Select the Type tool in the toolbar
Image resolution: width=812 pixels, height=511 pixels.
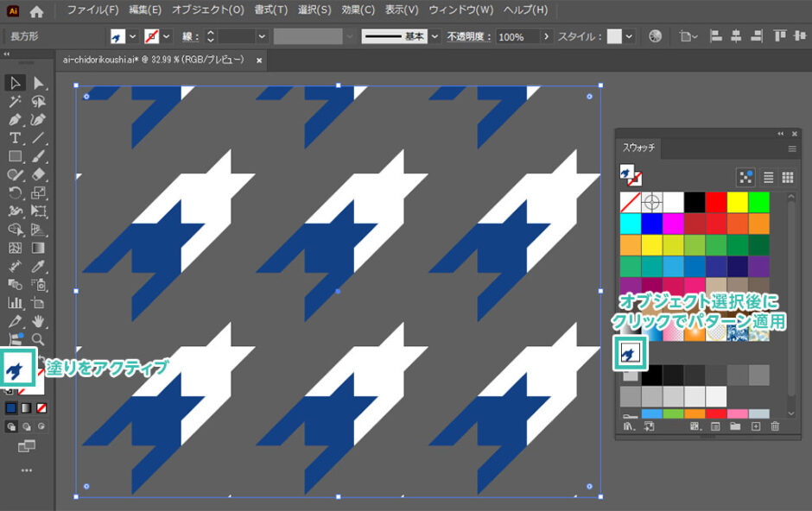click(15, 138)
